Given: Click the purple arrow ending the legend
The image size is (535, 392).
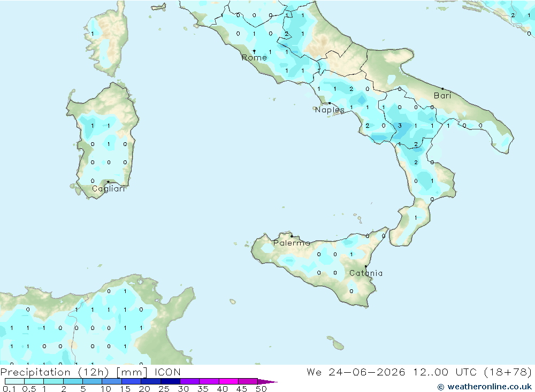Looking at the screenshot, I should coord(267,381).
